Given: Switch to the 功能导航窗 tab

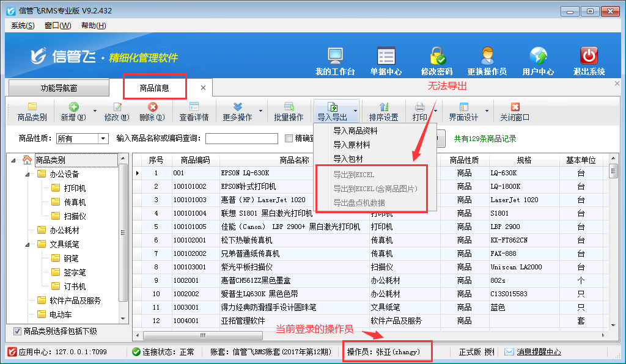Looking at the screenshot, I should pyautogui.click(x=59, y=88).
